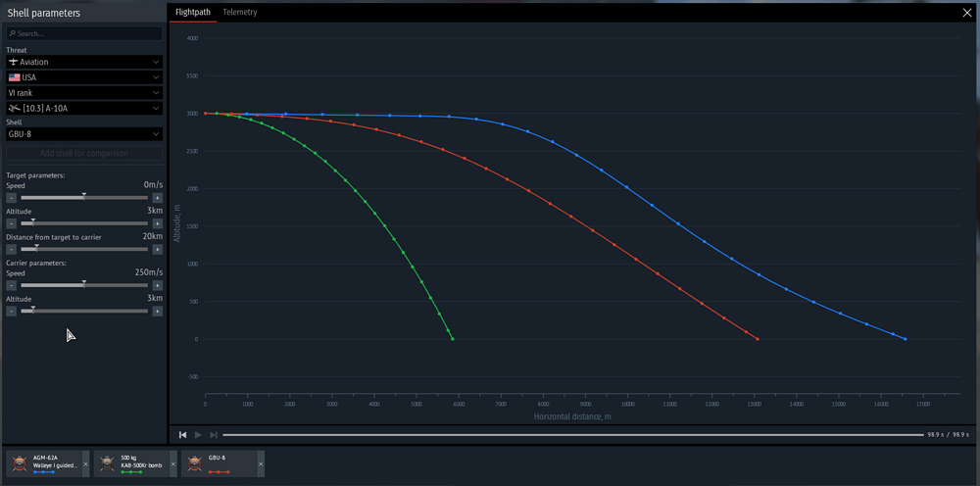Click the carrier Altitude slider track
The height and width of the screenshot is (486, 980).
point(84,311)
